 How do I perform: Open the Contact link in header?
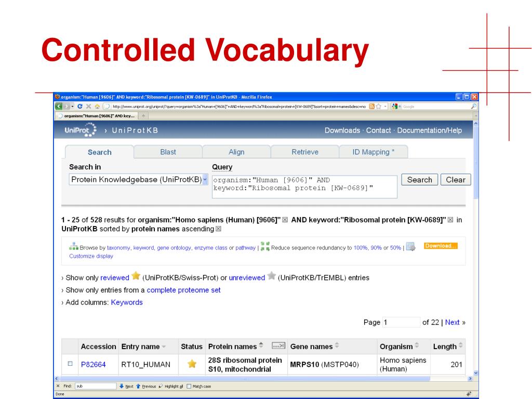coord(378,130)
